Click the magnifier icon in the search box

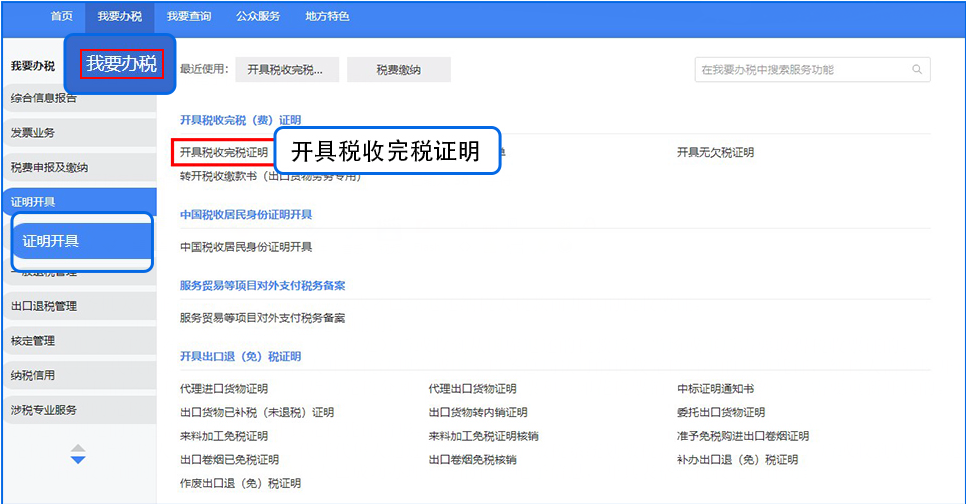916,70
